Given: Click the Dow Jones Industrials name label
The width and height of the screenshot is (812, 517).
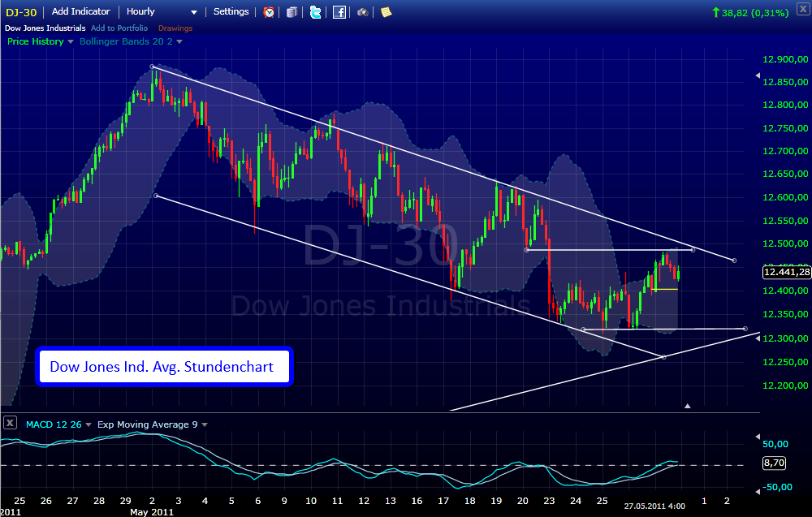Looking at the screenshot, I should [45, 28].
